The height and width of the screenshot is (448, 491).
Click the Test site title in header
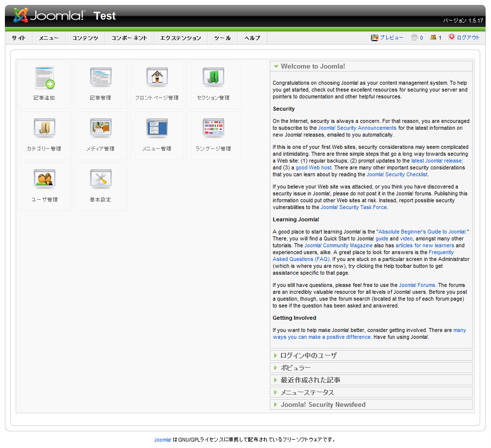tap(105, 16)
